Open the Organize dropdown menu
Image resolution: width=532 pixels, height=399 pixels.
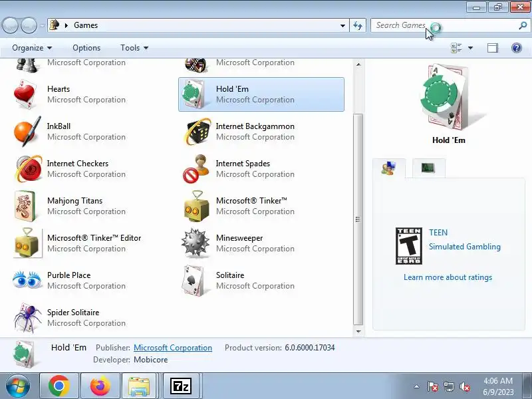click(32, 48)
